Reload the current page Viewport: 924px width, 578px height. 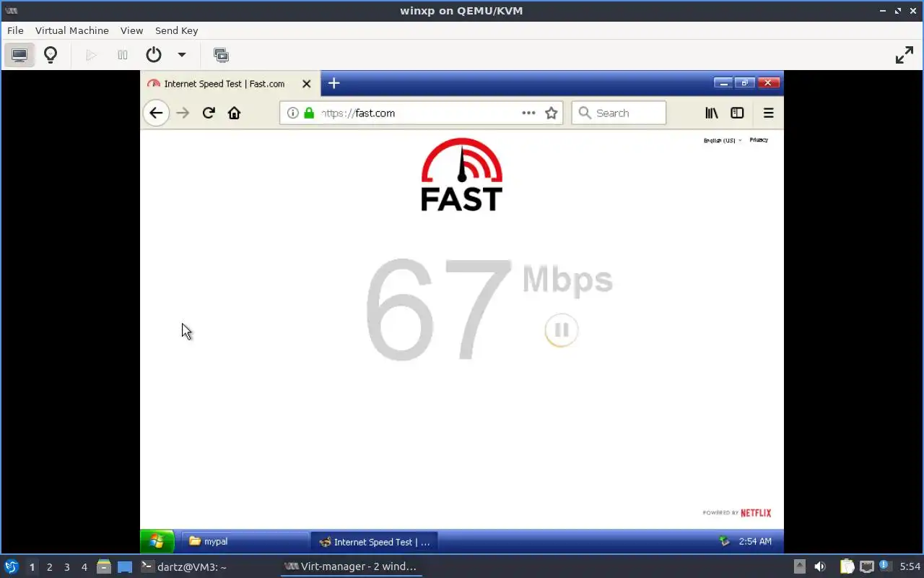coord(209,113)
